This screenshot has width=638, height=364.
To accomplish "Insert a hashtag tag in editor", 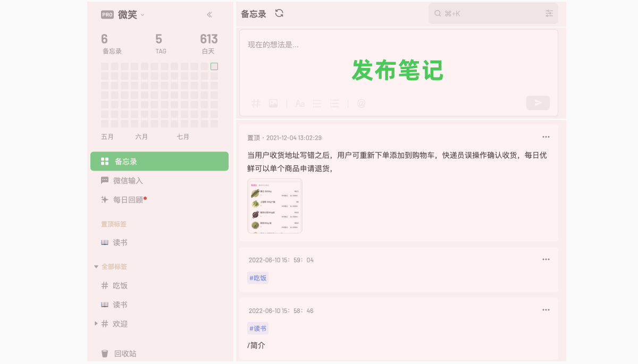I will pyautogui.click(x=256, y=104).
